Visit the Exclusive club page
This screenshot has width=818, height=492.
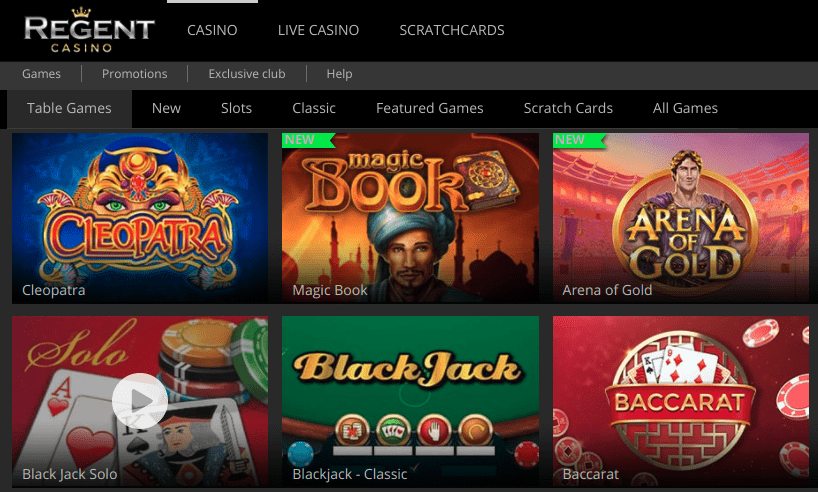pyautogui.click(x=247, y=74)
